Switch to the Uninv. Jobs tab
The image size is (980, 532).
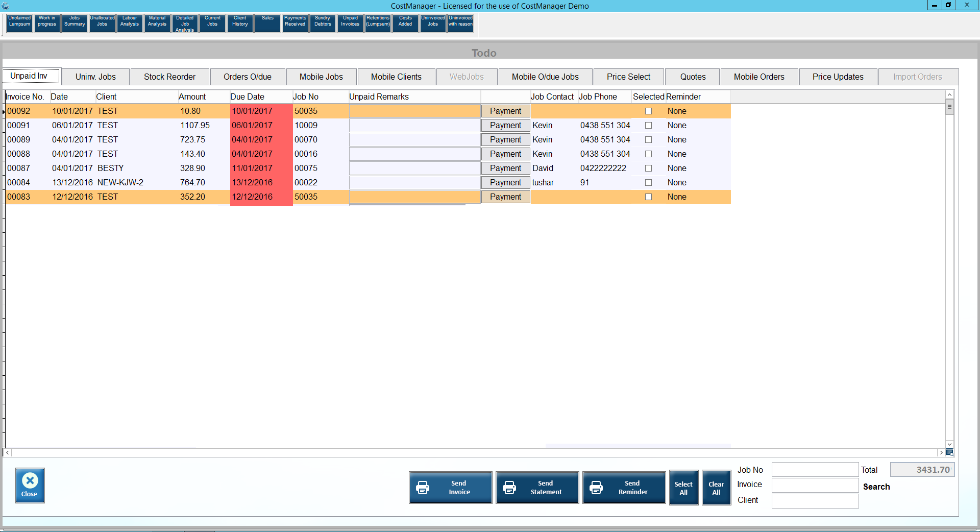coord(96,77)
